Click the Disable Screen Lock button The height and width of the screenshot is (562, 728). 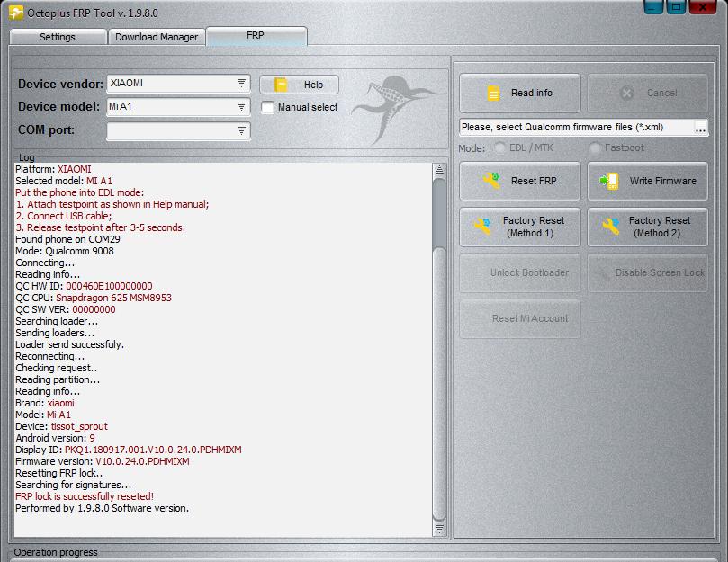648,272
